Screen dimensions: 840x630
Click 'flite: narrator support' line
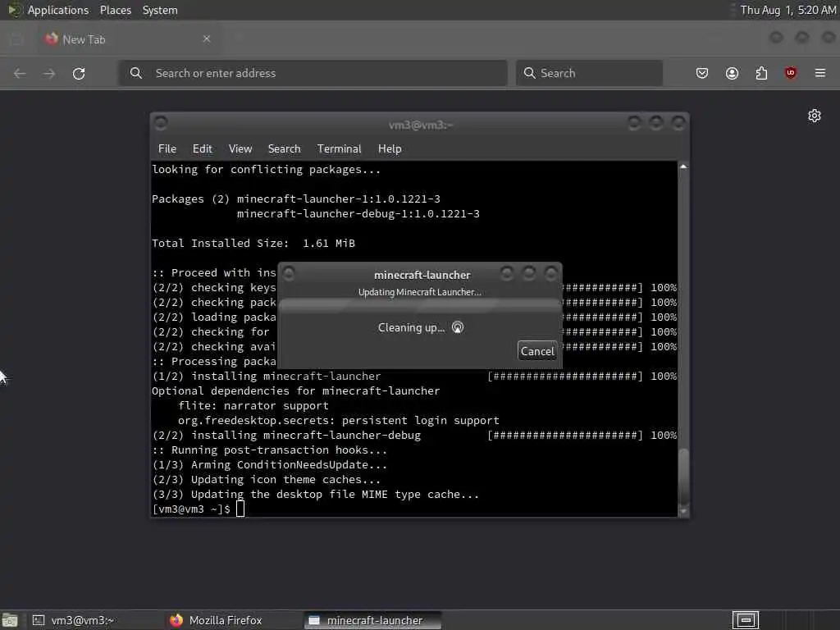click(x=253, y=405)
